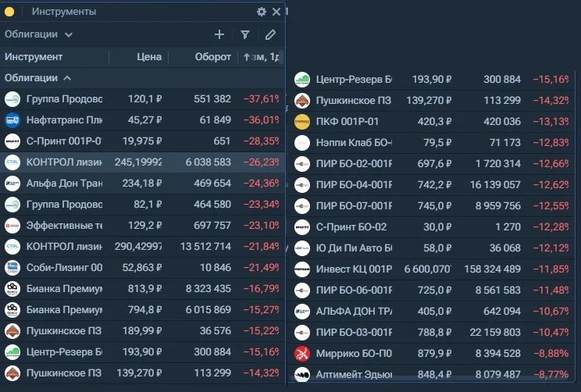Click the turnover value 13 512 714
Image resolution: width=581 pixels, height=392 pixels.
click(x=205, y=247)
